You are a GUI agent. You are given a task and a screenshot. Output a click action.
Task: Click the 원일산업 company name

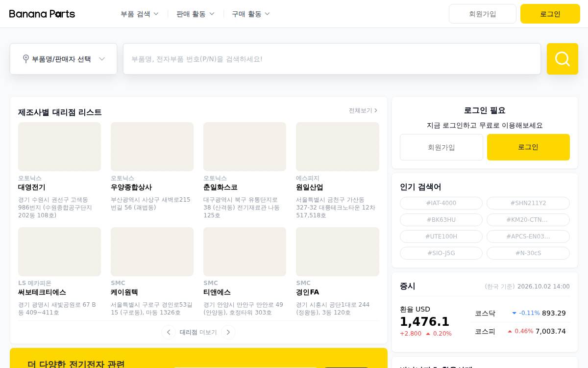[310, 187]
